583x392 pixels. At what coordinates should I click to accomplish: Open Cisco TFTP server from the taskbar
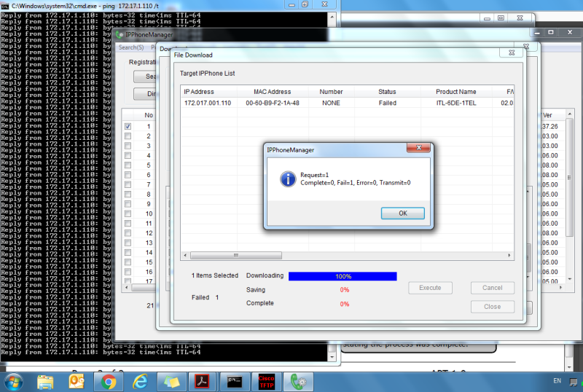pyautogui.click(x=266, y=383)
